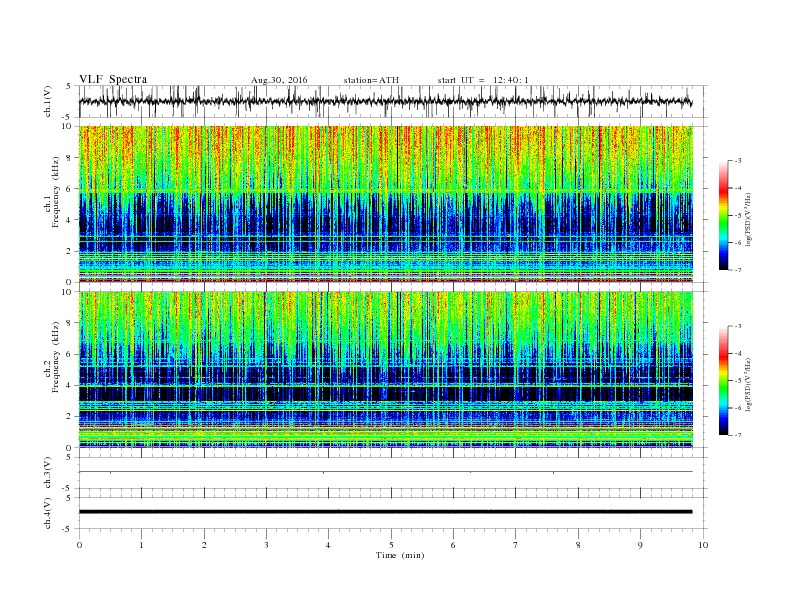Click the time axis tick label '9'
This screenshot has height=612, width=792.
tap(640, 545)
